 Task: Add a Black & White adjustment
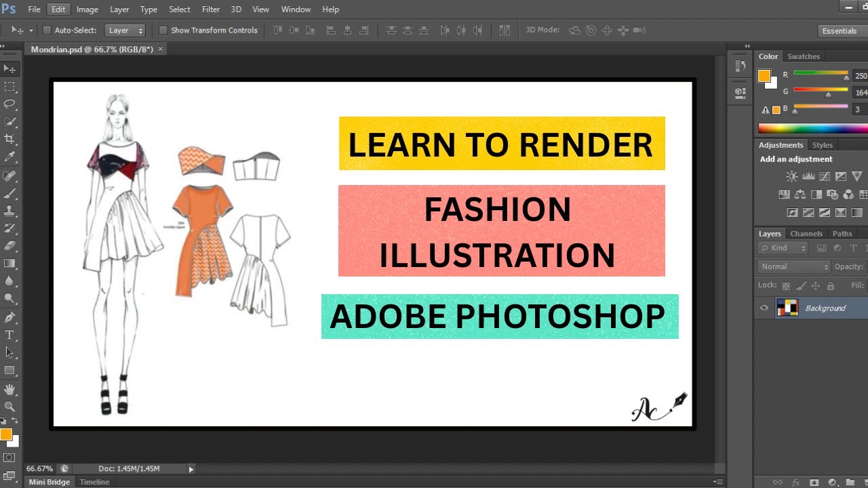click(816, 195)
